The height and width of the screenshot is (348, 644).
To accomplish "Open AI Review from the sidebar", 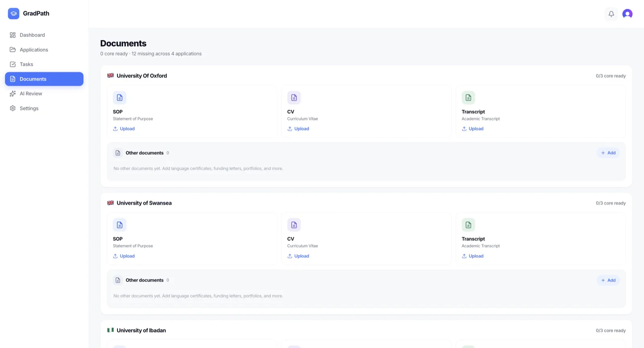I will click(x=44, y=93).
